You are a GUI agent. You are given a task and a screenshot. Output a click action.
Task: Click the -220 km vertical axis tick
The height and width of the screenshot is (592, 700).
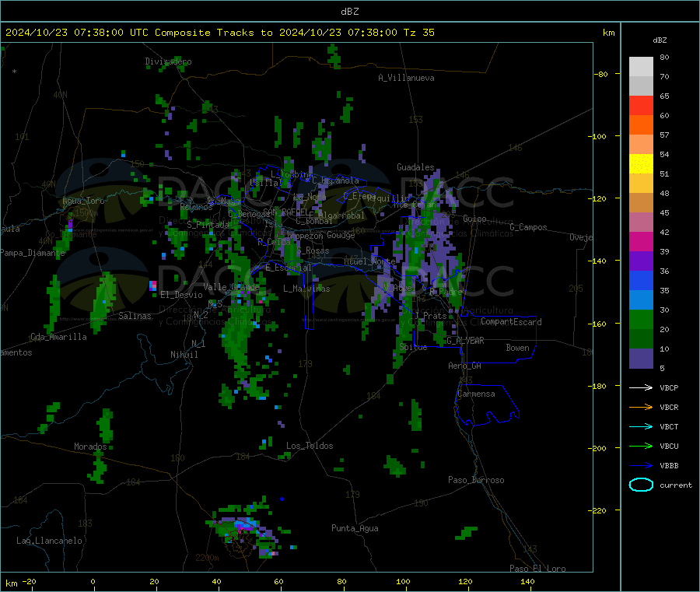click(x=599, y=511)
